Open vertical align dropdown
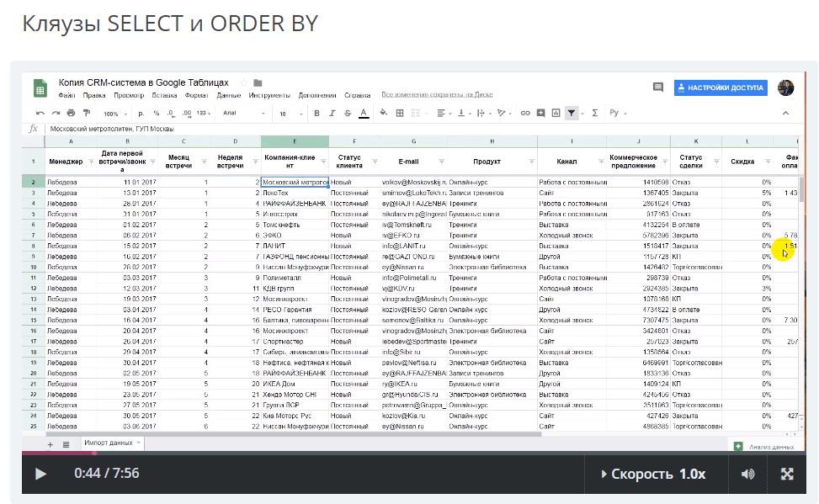The image size is (819, 504). [x=464, y=113]
